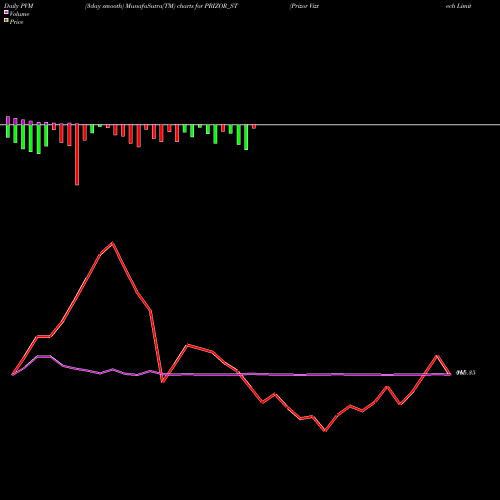Click the final price value label 5.85
500x500 pixels.
click(x=466, y=373)
